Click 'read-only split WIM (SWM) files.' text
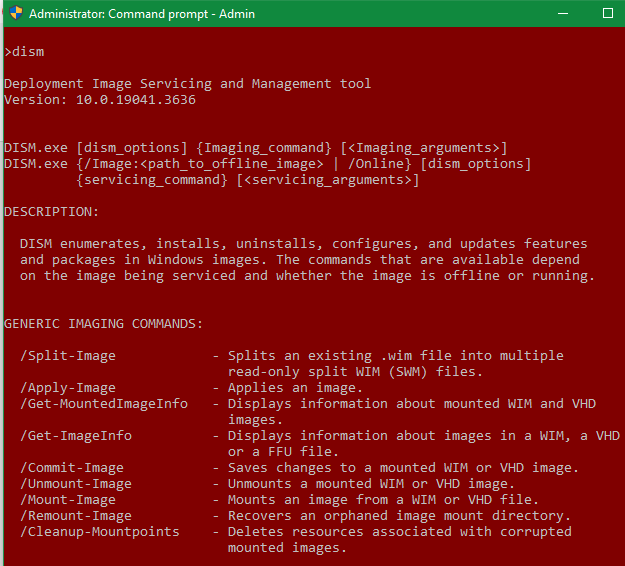 pos(356,372)
